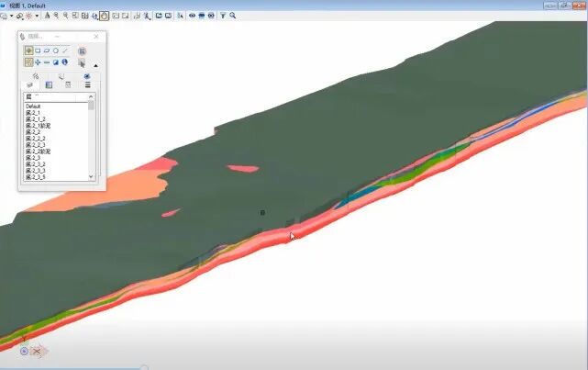Click the Zoom In magnifier icon
588x370 pixels.
click(x=54, y=16)
